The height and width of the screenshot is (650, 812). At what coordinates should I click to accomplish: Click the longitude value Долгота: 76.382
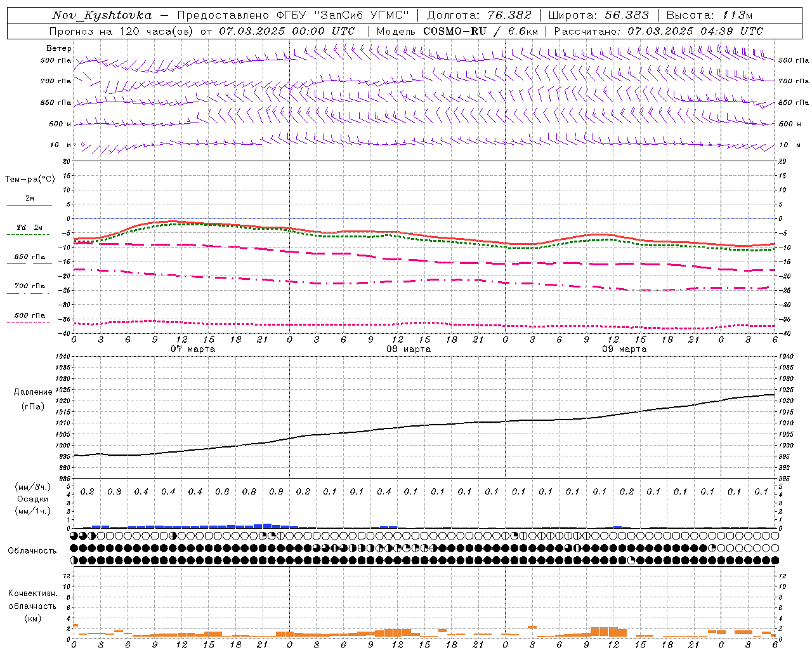[x=479, y=15]
